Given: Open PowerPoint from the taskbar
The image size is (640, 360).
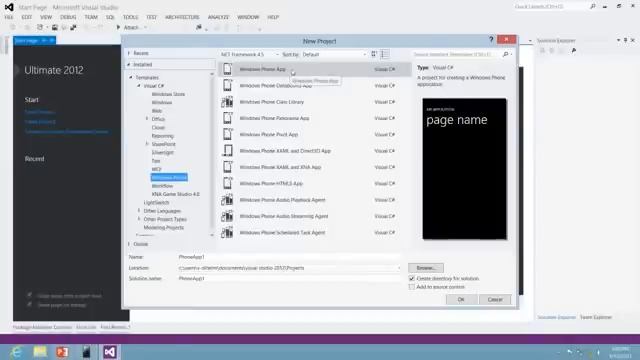Looking at the screenshot, I should (x=62, y=352).
